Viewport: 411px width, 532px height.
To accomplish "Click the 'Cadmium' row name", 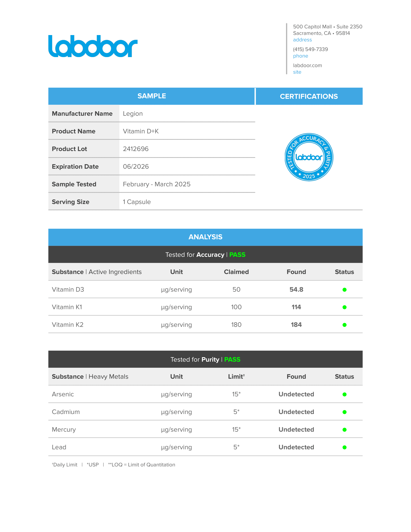I will coord(66,412).
